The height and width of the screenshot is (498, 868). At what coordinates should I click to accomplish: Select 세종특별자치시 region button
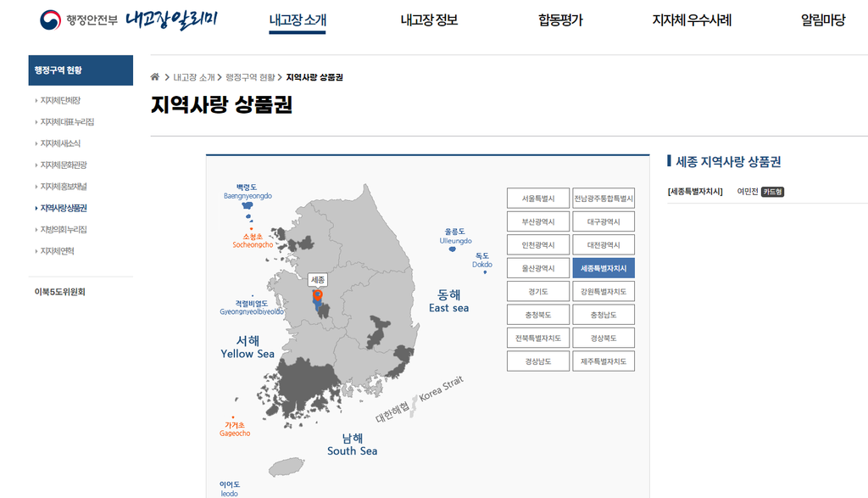tap(604, 268)
